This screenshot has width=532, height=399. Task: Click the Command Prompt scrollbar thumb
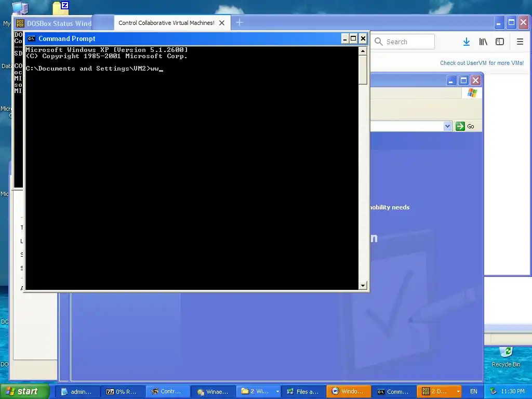(x=363, y=70)
